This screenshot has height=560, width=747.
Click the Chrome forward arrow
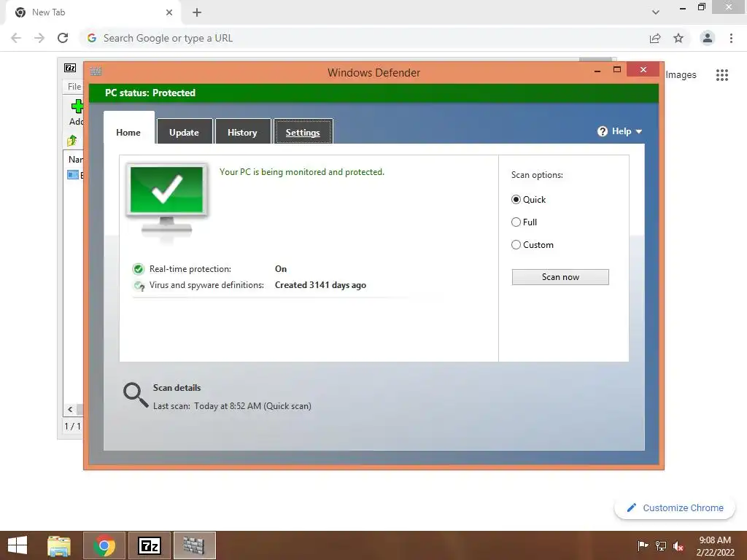click(39, 38)
